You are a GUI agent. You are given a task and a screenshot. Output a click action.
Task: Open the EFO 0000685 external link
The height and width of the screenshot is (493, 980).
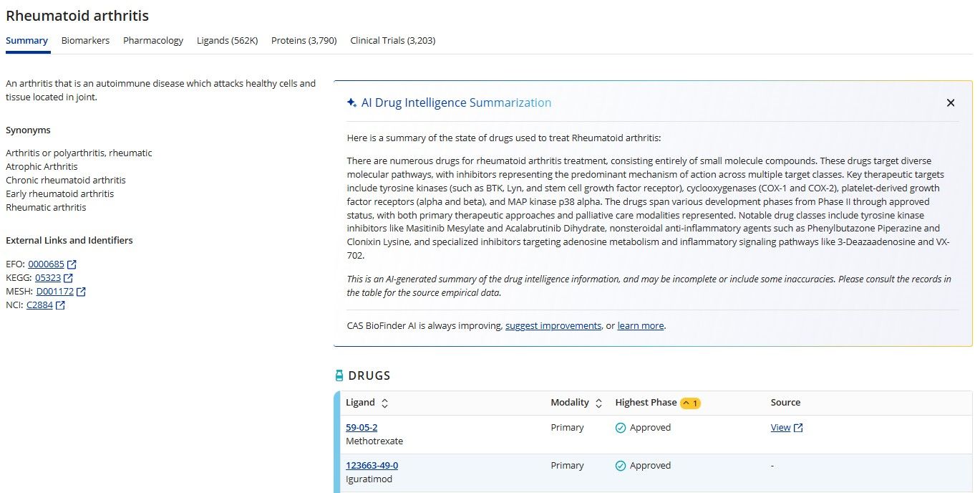(46, 264)
